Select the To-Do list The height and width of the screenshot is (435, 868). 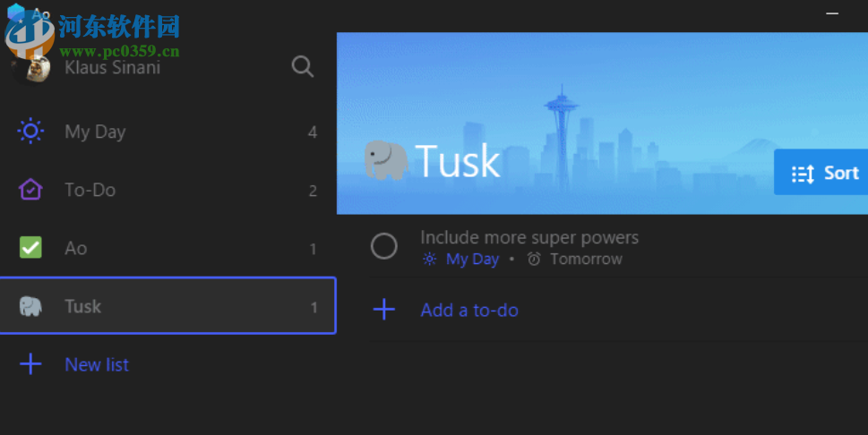point(90,190)
